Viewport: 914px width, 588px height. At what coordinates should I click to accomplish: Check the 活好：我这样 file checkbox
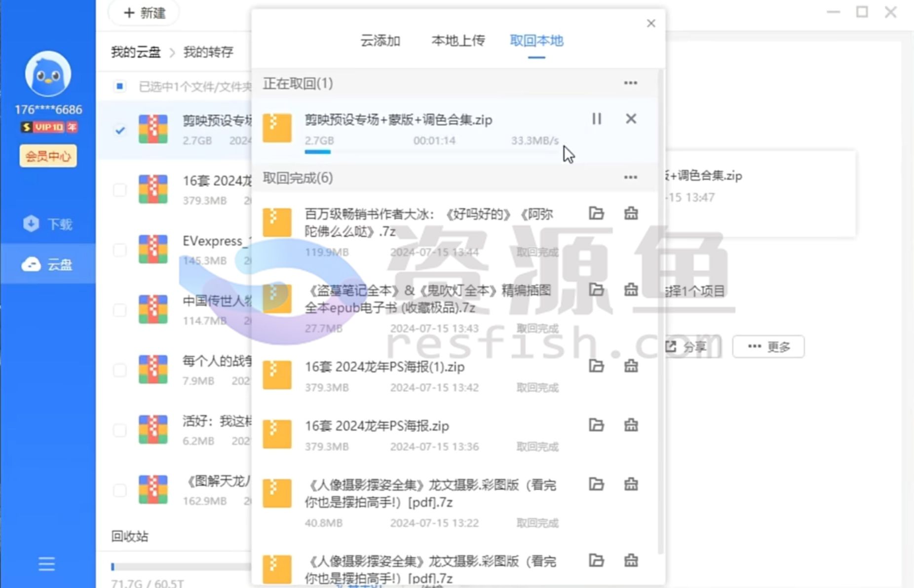click(119, 430)
